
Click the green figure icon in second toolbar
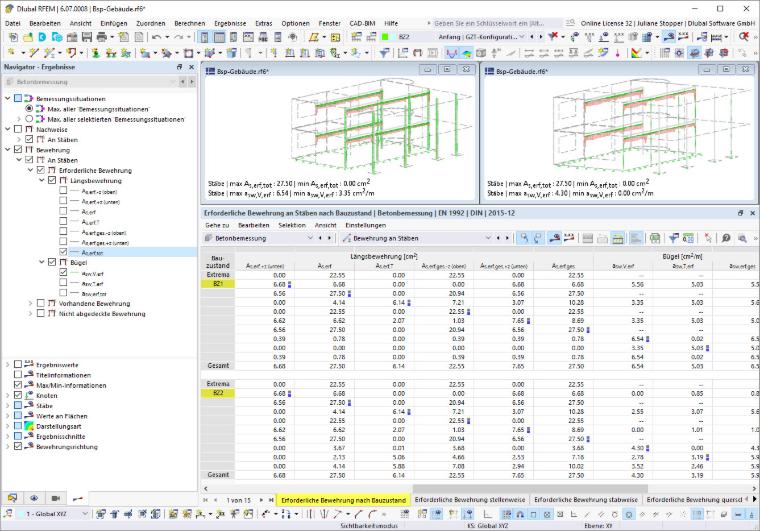click(96, 53)
